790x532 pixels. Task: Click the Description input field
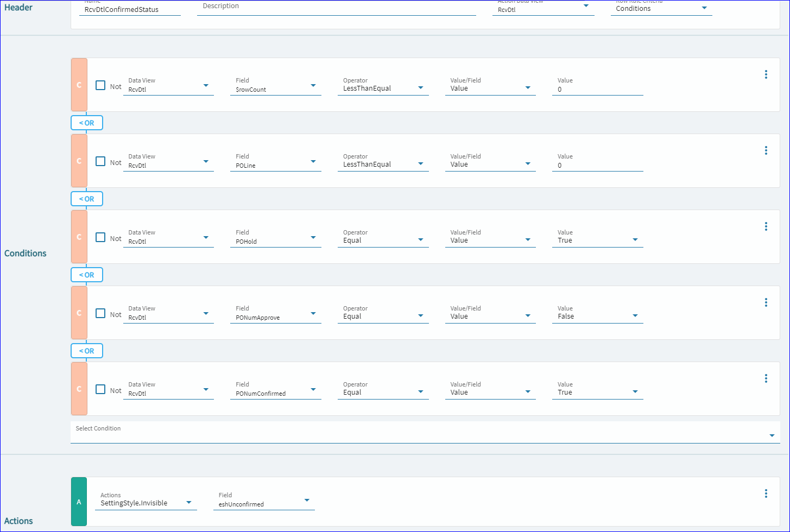click(x=337, y=8)
